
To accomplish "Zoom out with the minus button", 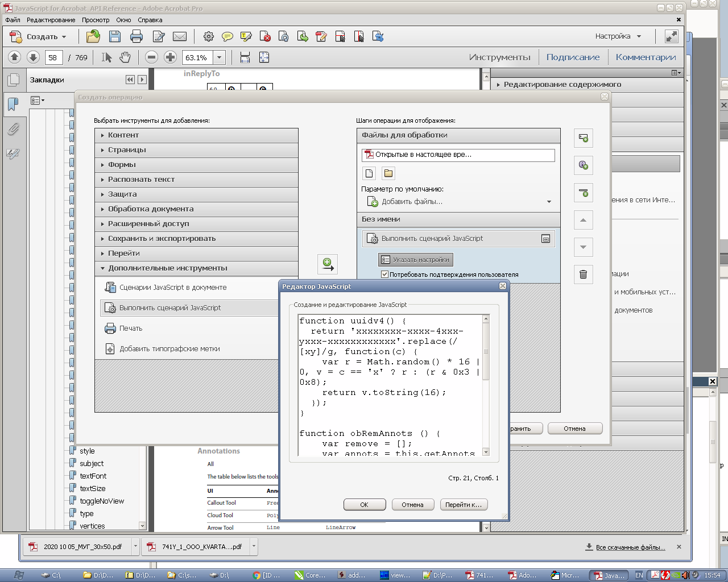I will point(151,57).
